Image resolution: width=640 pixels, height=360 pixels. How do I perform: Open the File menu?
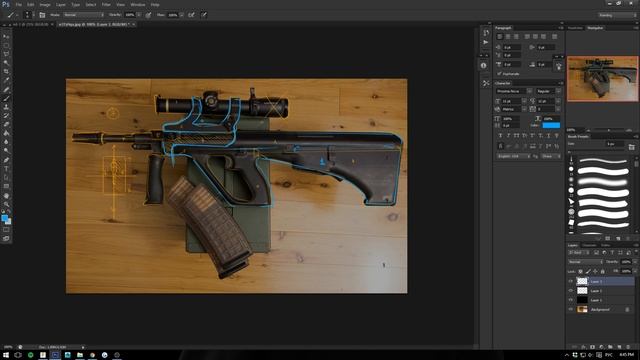pyautogui.click(x=18, y=4)
